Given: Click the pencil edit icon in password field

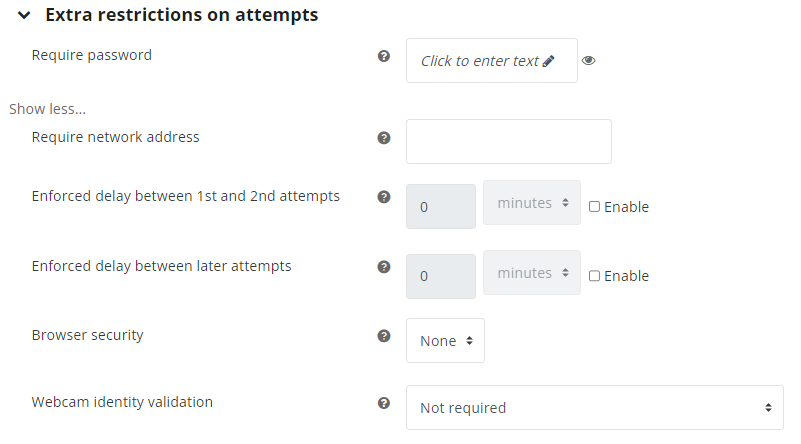Looking at the screenshot, I should click(x=549, y=61).
